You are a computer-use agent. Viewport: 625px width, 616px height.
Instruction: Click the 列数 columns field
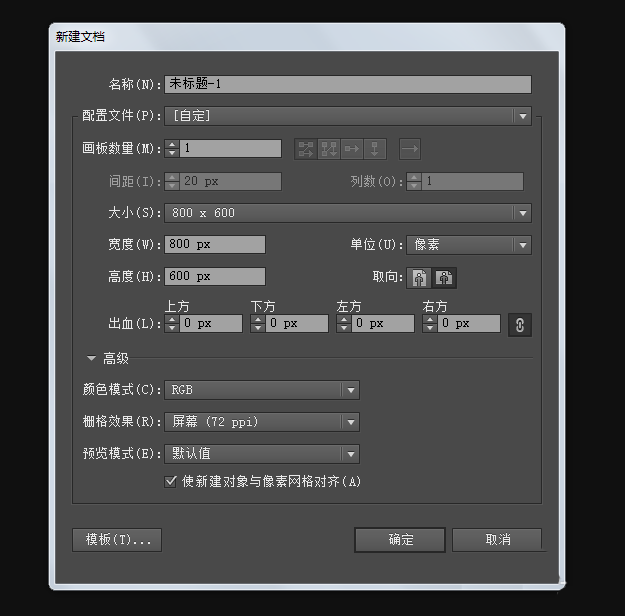point(472,181)
